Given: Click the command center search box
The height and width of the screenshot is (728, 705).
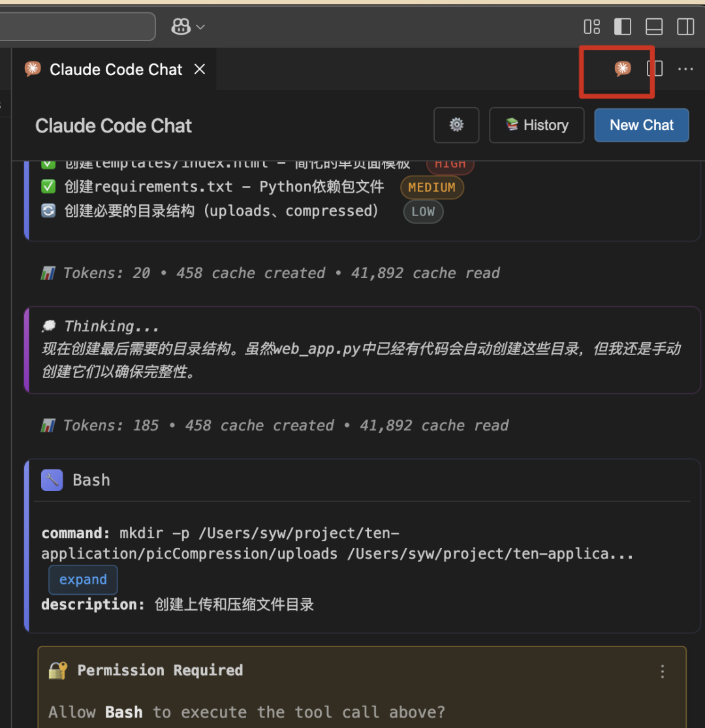Looking at the screenshot, I should point(78,27).
